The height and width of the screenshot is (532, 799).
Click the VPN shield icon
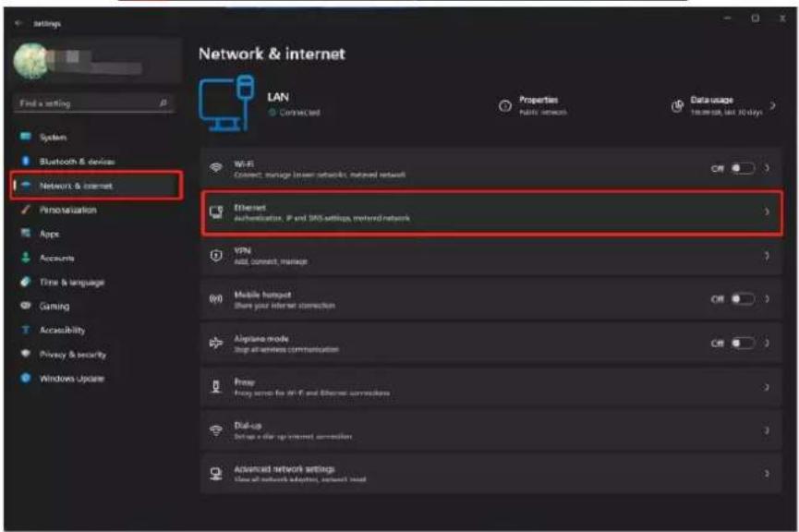point(216,255)
